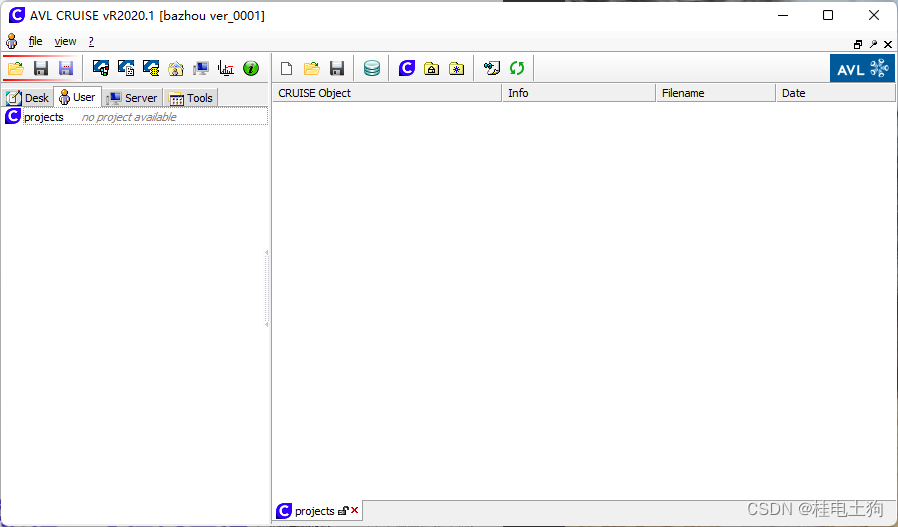
Task: Click the blue CRUISE C toolbar icon
Action: [x=407, y=68]
